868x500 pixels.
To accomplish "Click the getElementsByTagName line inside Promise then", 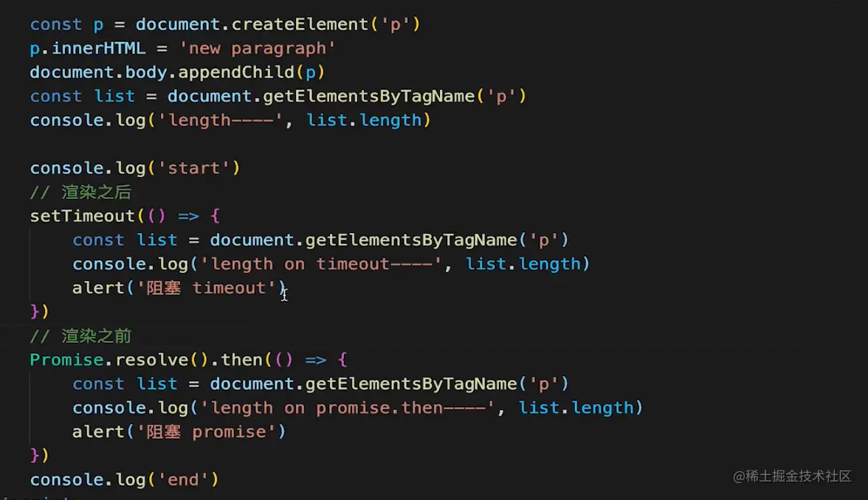I will point(320,383).
